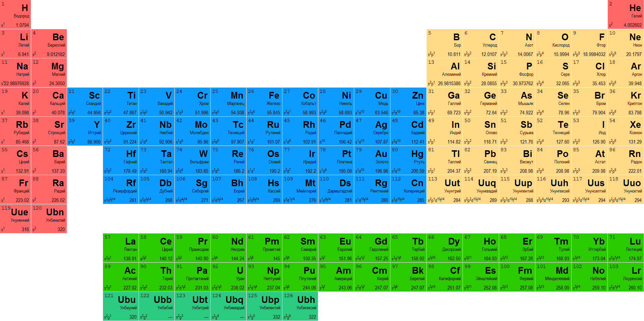Select the Carbon (C) element cell

point(481,44)
